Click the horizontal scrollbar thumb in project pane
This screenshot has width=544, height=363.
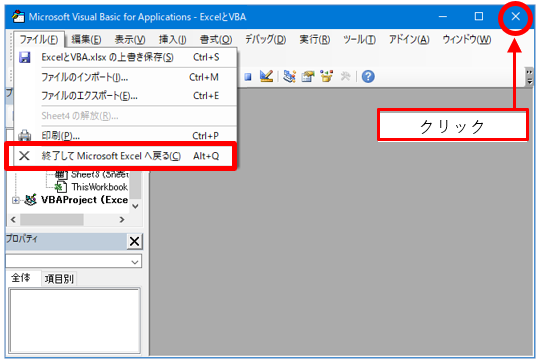pos(52,220)
